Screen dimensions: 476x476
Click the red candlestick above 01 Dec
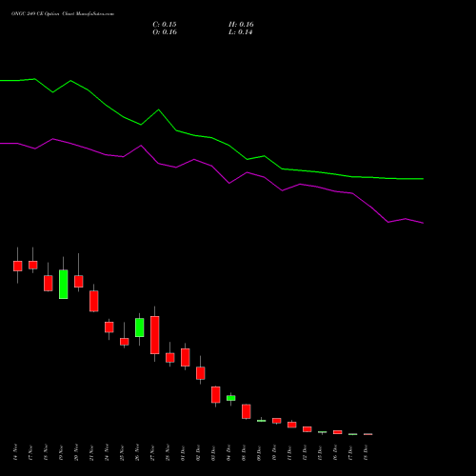coord(186,357)
